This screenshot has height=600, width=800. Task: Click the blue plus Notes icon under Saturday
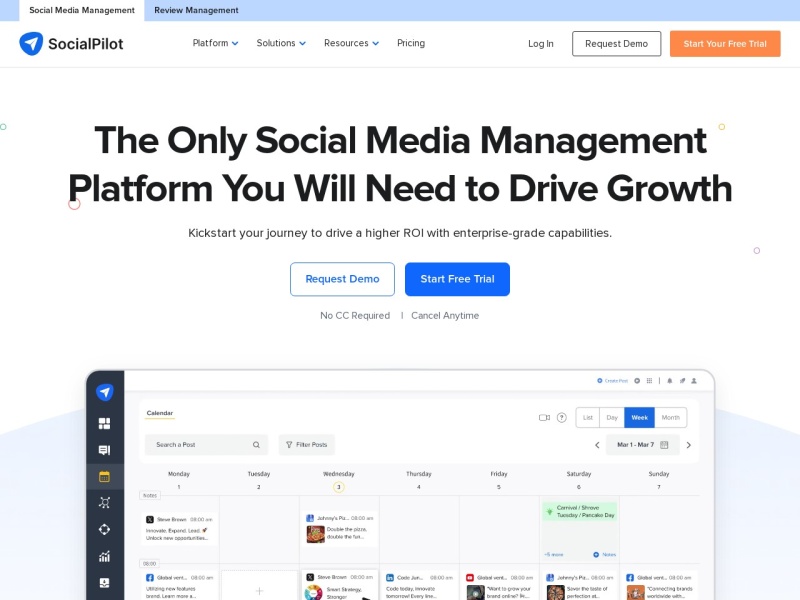[596, 555]
